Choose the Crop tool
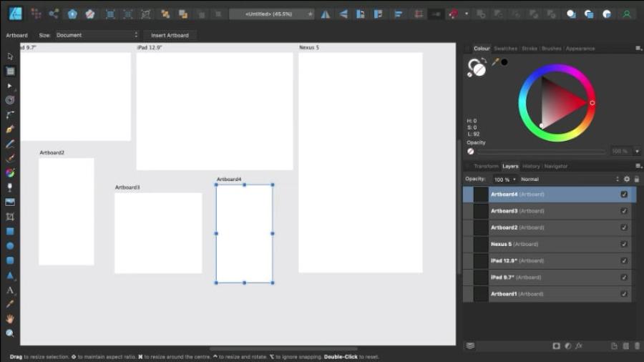Viewport: 644px width, 362px height. tap(10, 217)
